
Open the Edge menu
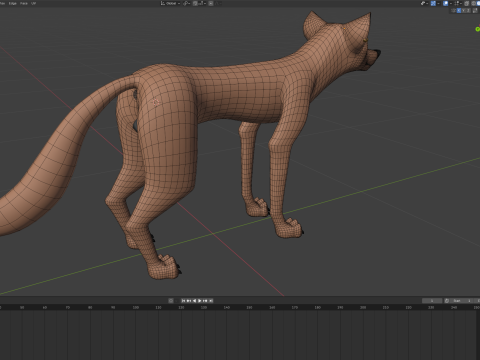[12, 3]
